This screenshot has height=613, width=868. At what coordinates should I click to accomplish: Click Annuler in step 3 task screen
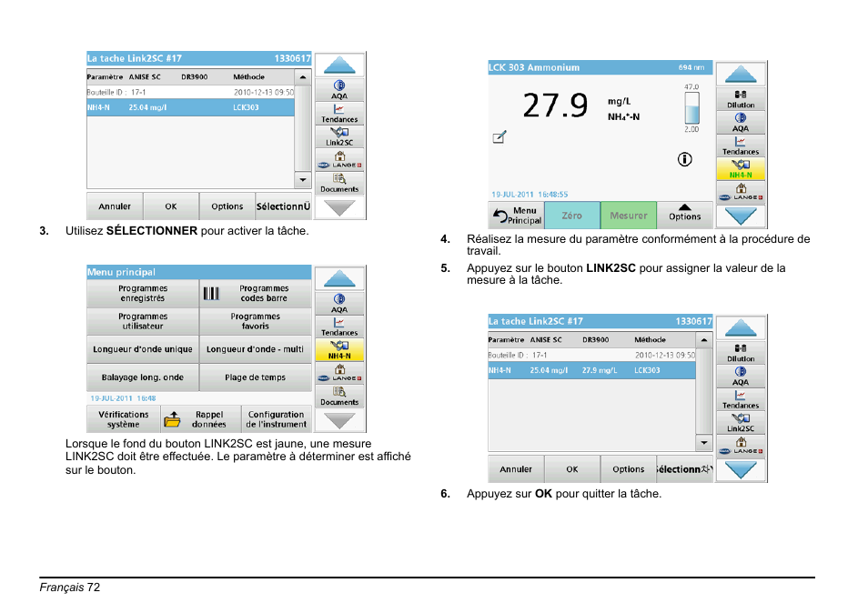point(115,206)
